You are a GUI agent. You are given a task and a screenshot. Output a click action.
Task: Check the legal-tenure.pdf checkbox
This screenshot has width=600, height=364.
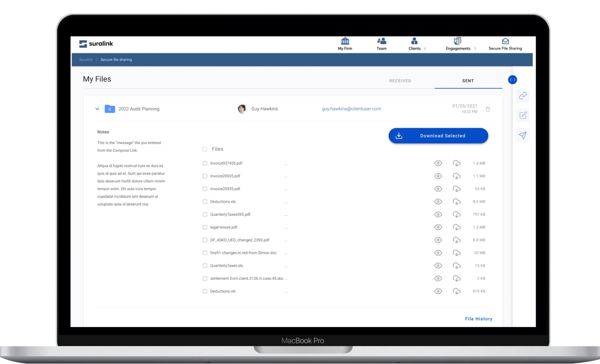click(x=205, y=227)
